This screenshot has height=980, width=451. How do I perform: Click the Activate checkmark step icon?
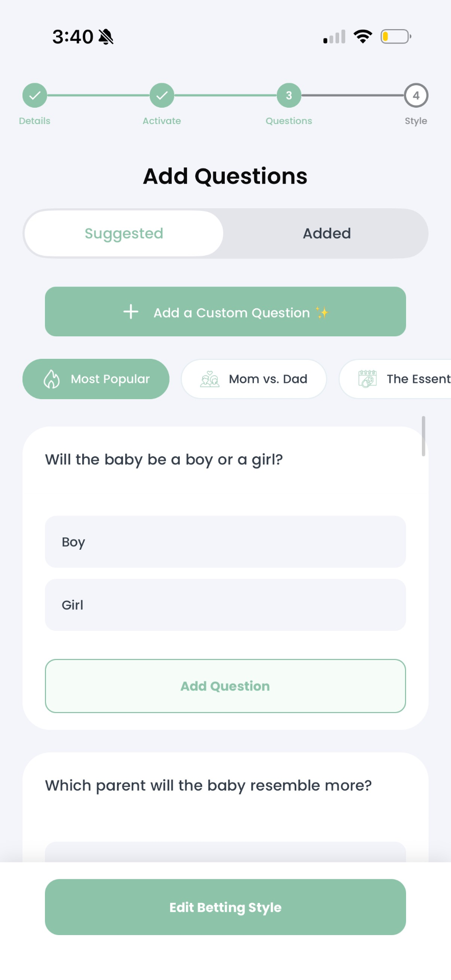pyautogui.click(x=161, y=95)
